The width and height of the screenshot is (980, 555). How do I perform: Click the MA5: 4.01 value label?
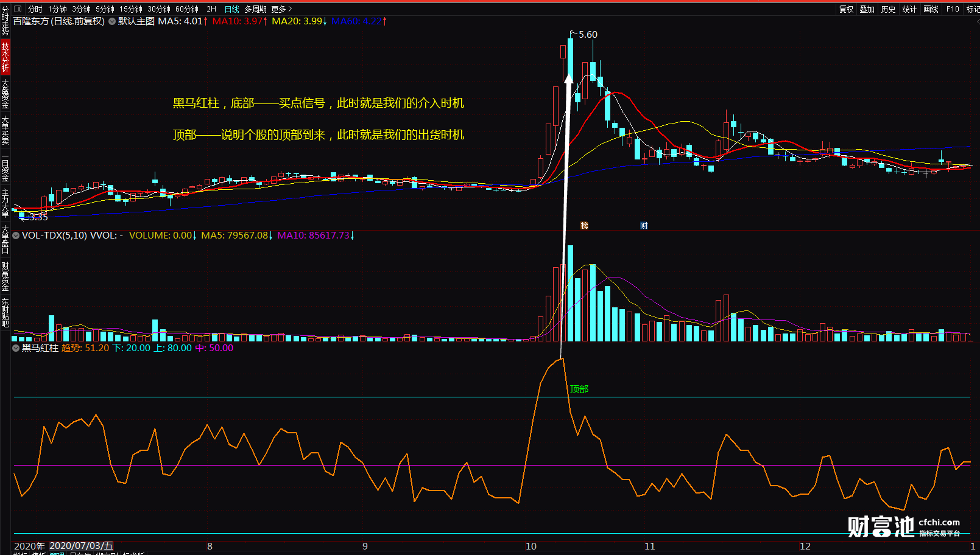(183, 21)
